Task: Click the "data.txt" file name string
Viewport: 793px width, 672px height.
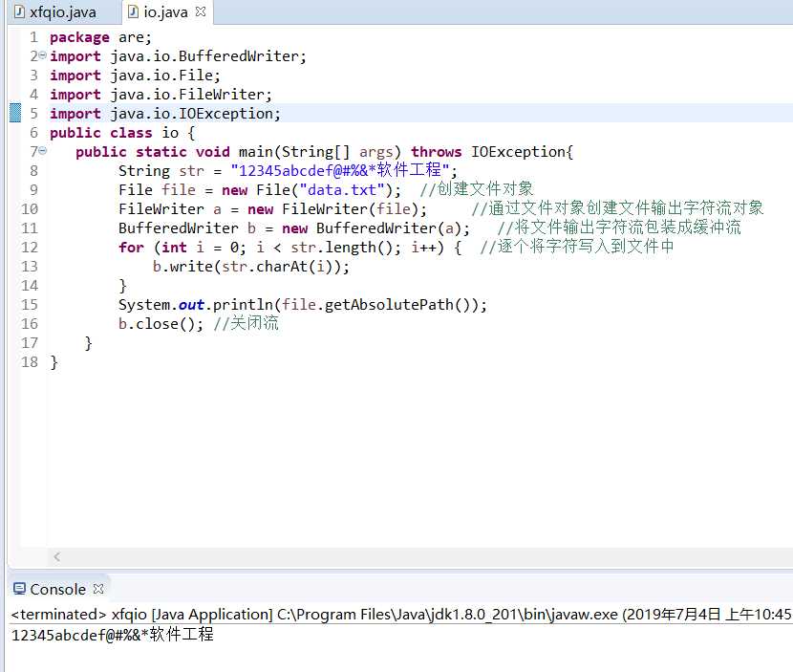Action: [342, 190]
